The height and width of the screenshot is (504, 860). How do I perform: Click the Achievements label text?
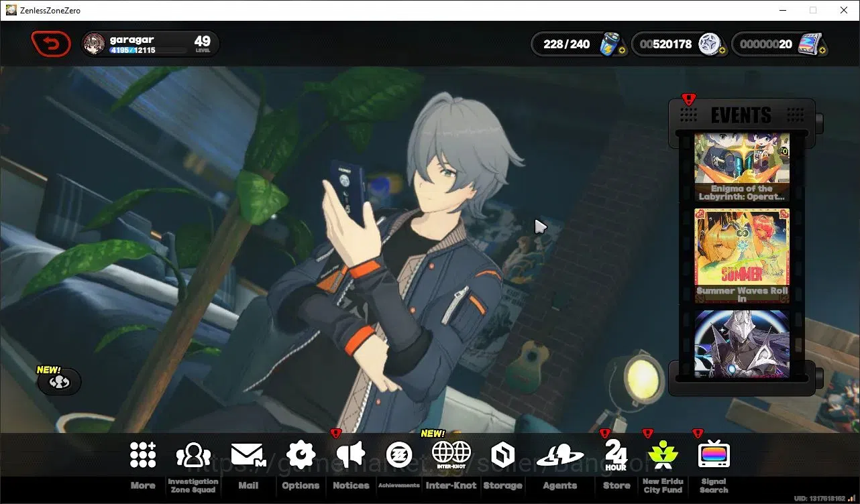399,485
